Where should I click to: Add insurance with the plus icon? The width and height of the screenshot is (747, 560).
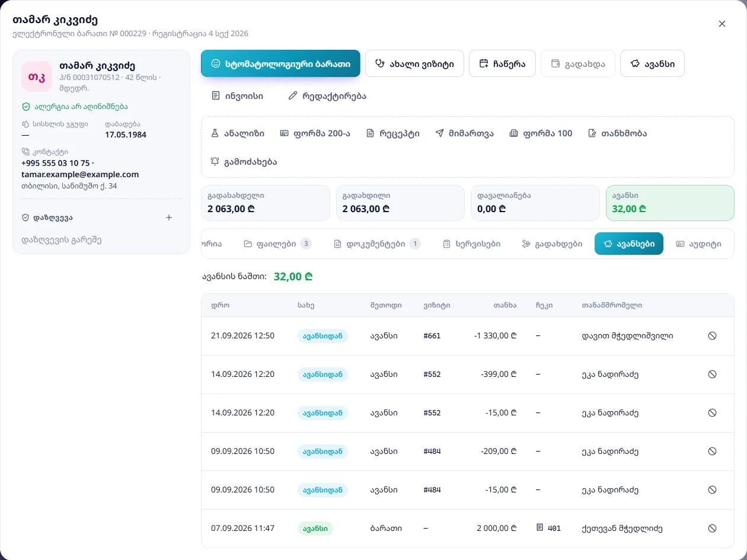169,217
